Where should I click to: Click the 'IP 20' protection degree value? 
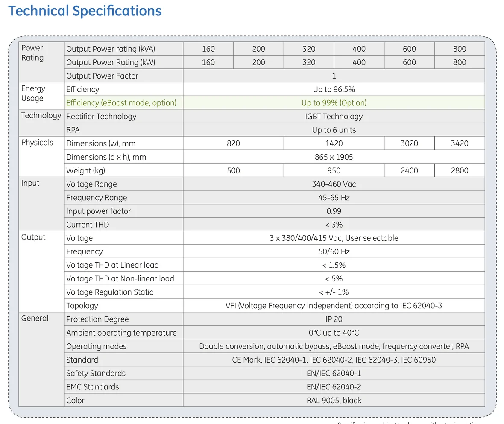[x=334, y=319]
